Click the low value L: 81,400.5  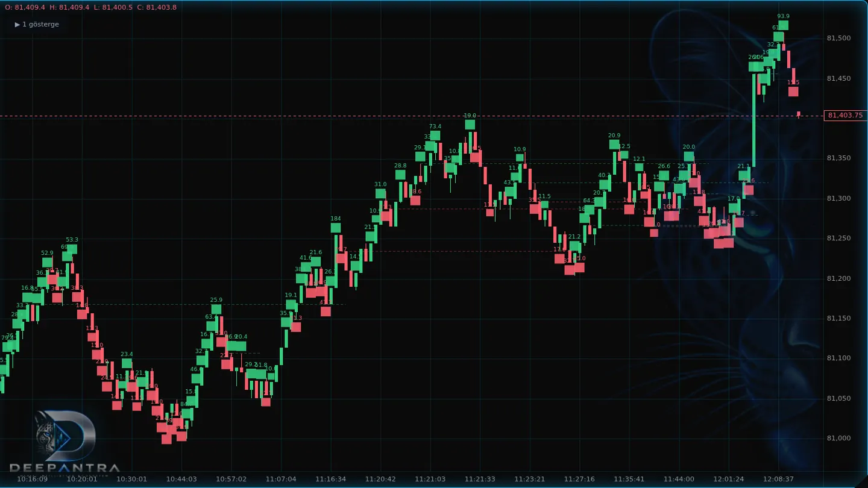[x=113, y=7]
